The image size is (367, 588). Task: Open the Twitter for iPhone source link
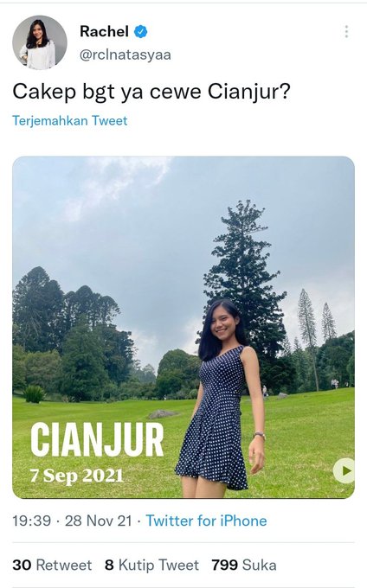(206, 521)
